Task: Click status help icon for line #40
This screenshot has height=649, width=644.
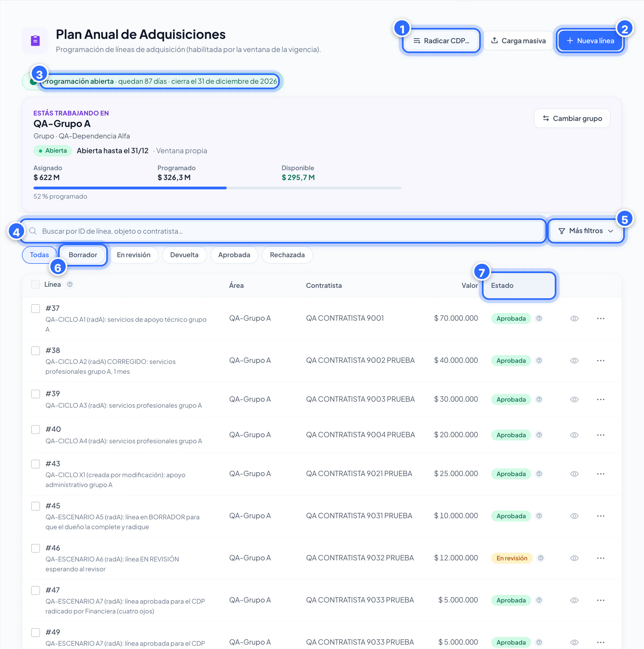Action: tap(539, 435)
